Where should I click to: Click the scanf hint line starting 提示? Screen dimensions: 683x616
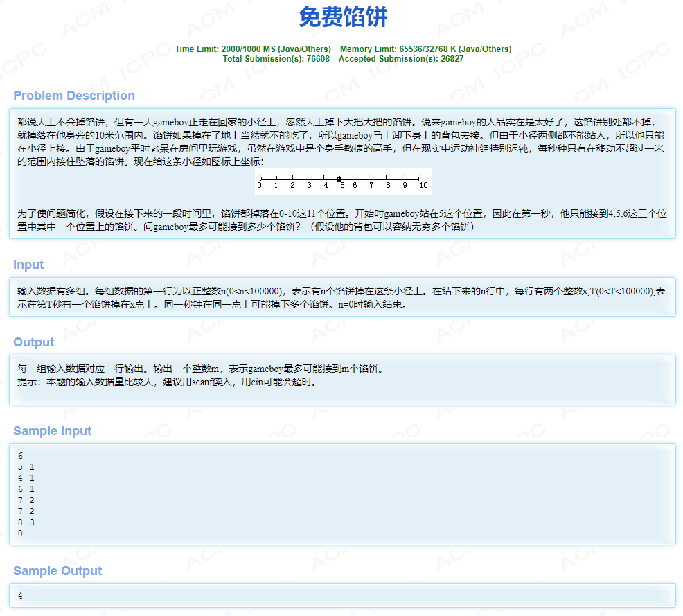(x=167, y=382)
